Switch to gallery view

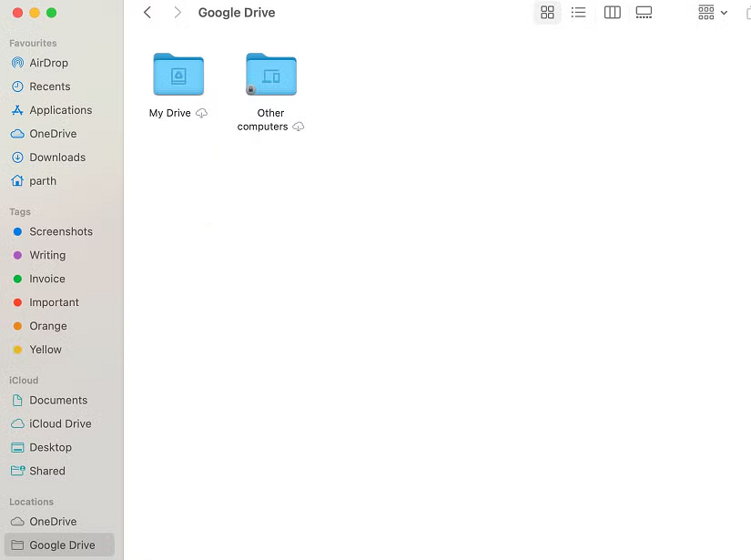click(644, 13)
